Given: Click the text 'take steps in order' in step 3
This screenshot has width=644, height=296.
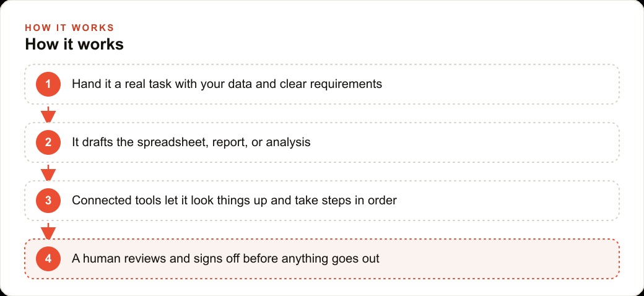Looking at the screenshot, I should click(x=346, y=201).
